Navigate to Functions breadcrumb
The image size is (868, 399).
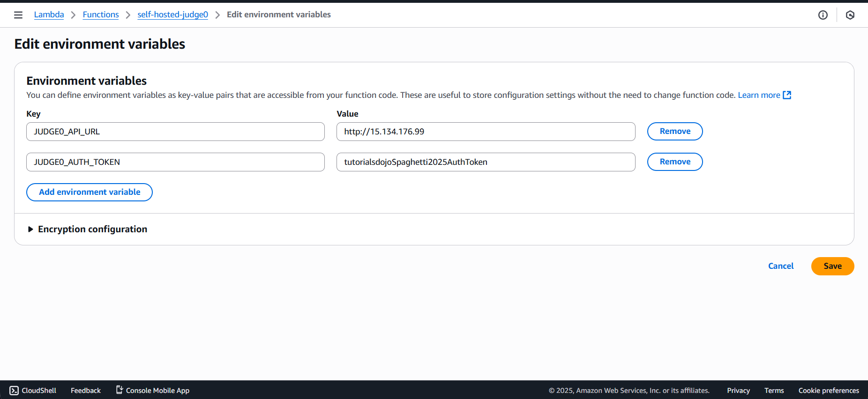[101, 15]
